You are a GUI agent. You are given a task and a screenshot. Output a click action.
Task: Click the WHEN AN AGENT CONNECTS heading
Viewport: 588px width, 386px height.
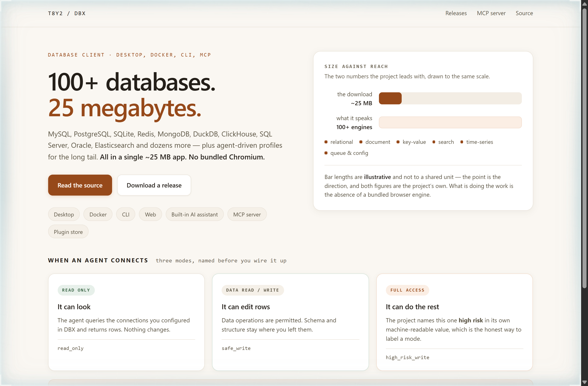point(98,260)
